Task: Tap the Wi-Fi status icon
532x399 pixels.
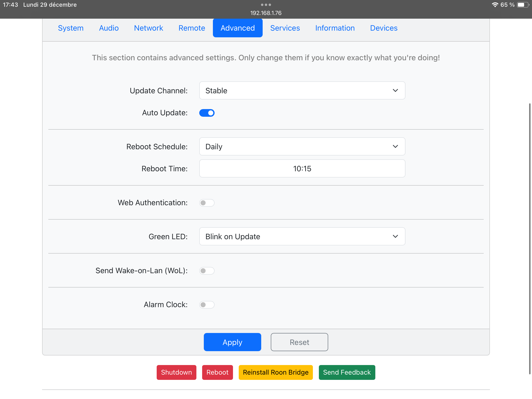Action: 495,5
